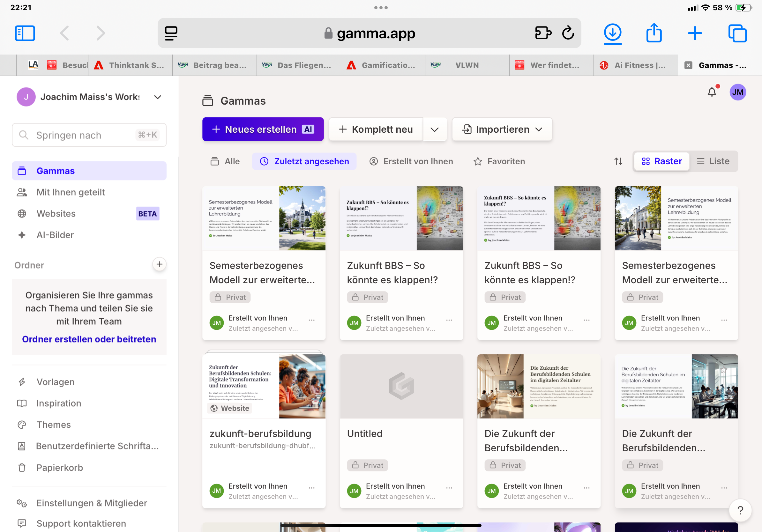
Task: Click the sort order arrows icon
Action: pyautogui.click(x=618, y=161)
